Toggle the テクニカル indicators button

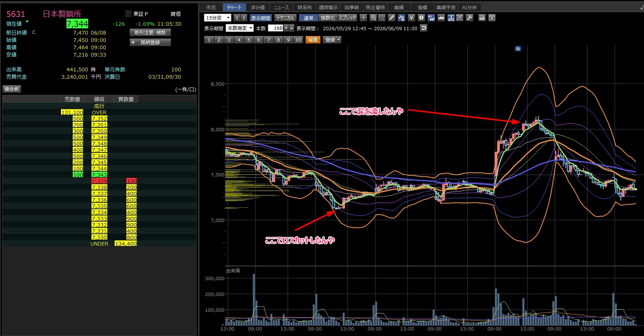tap(285, 18)
